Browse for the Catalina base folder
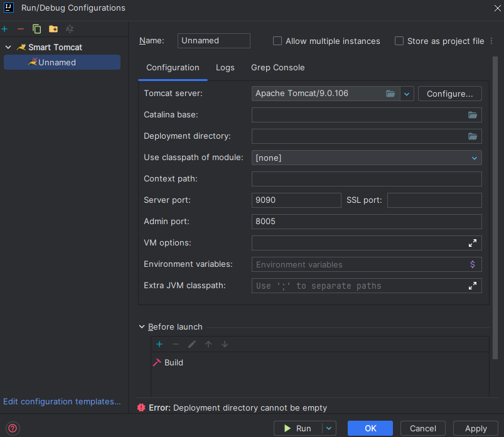Screen dimensions: 504x437 473,115
